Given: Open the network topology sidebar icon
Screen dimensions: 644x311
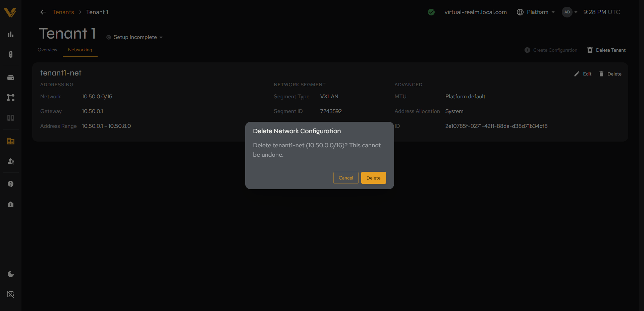Looking at the screenshot, I should 11,98.
